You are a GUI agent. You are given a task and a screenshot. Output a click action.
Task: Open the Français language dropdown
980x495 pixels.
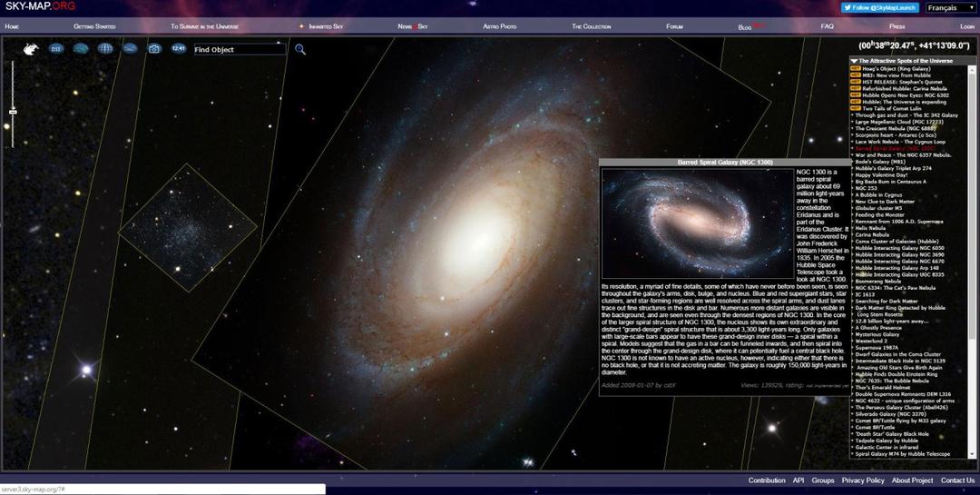950,7
